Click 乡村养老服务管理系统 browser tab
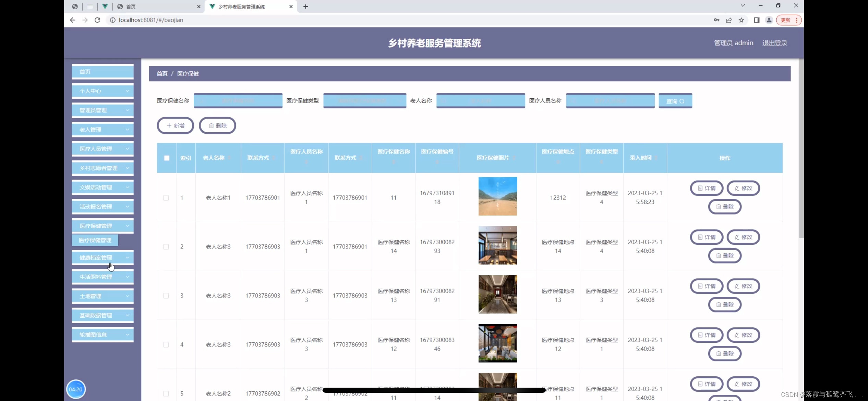 click(249, 6)
